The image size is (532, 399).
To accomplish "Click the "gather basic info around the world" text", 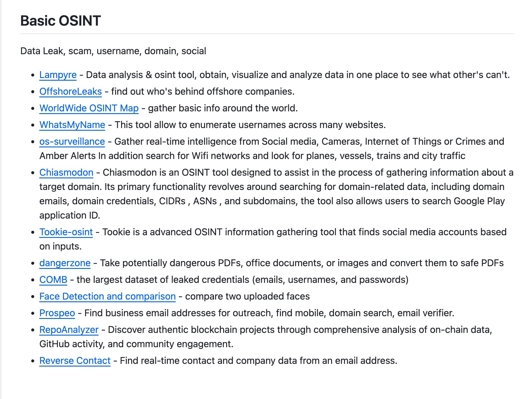I will tap(223, 108).
